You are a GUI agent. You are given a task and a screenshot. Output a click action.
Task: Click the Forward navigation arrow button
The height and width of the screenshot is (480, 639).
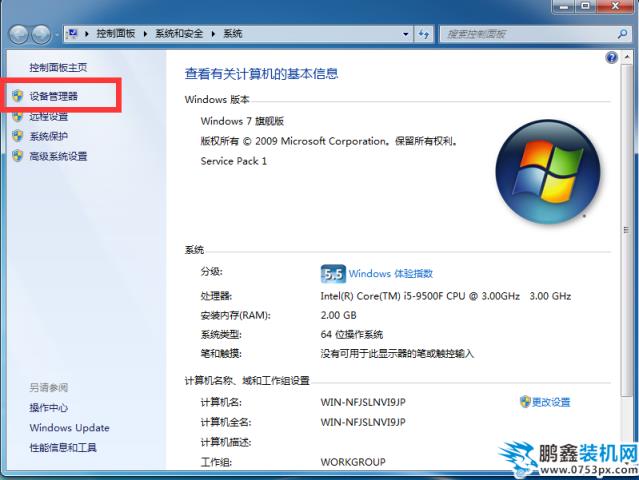point(41,34)
